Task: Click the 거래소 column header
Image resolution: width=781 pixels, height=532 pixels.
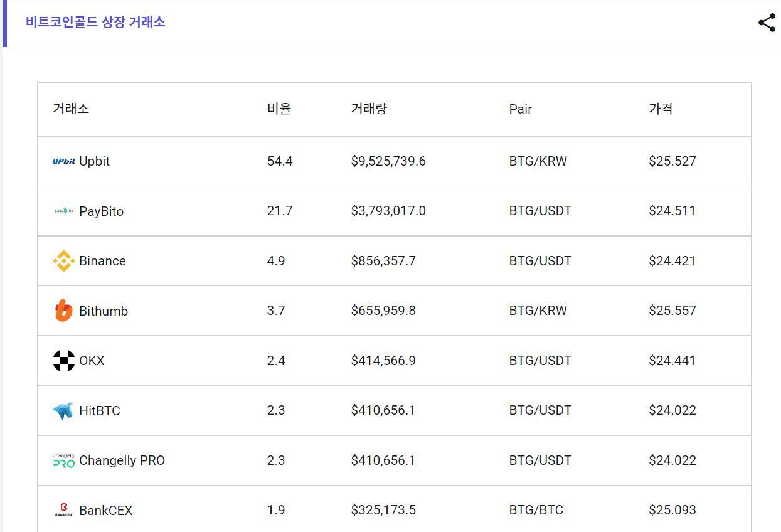Action: click(71, 109)
